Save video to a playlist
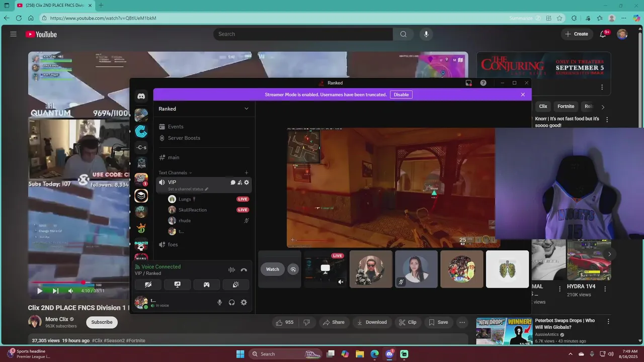 438,322
